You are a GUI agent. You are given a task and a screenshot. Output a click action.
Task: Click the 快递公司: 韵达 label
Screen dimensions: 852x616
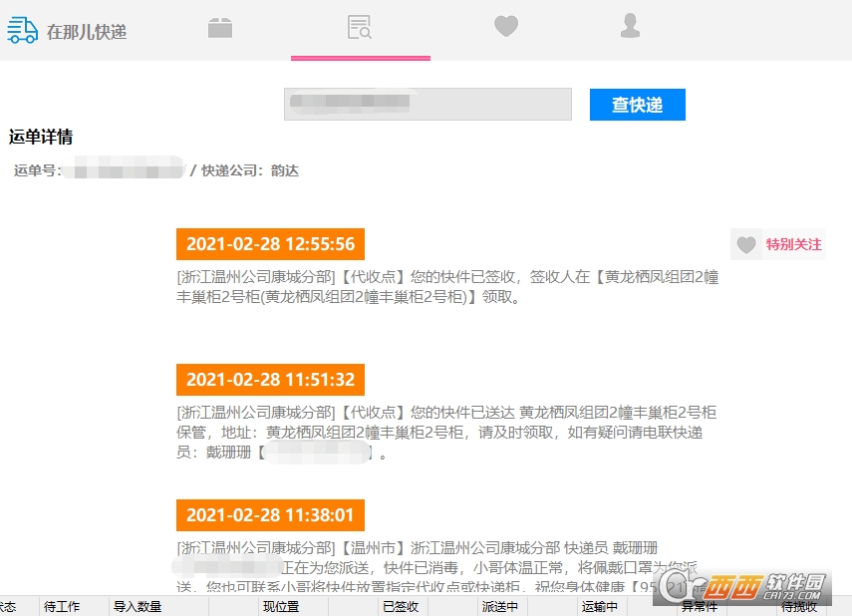250,170
